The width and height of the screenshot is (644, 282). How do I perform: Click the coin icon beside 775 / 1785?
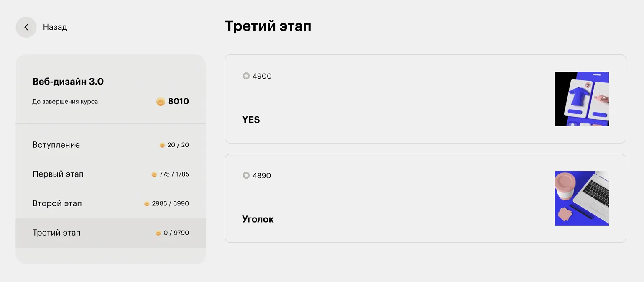click(x=154, y=174)
